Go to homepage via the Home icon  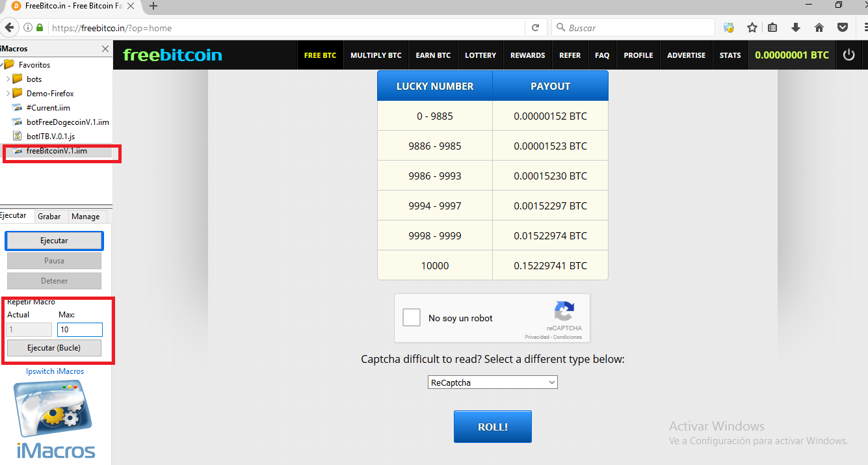pyautogui.click(x=819, y=28)
